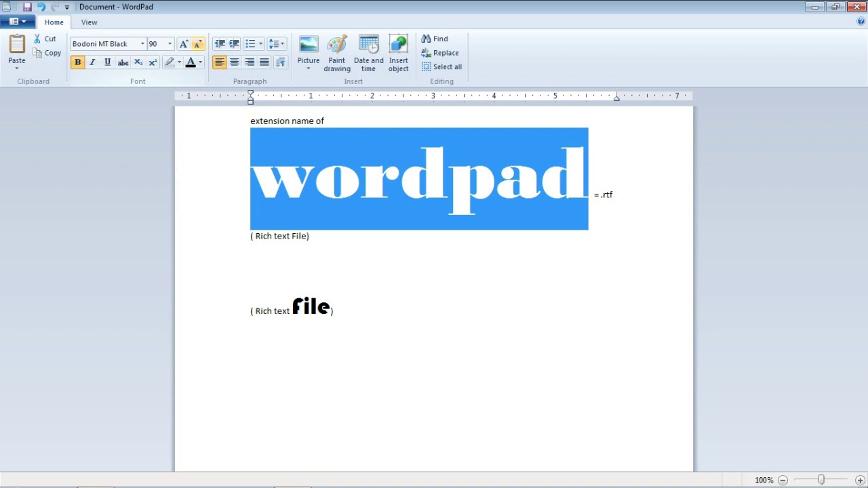This screenshot has width=868, height=488.
Task: Toggle subscript formatting
Action: point(138,62)
